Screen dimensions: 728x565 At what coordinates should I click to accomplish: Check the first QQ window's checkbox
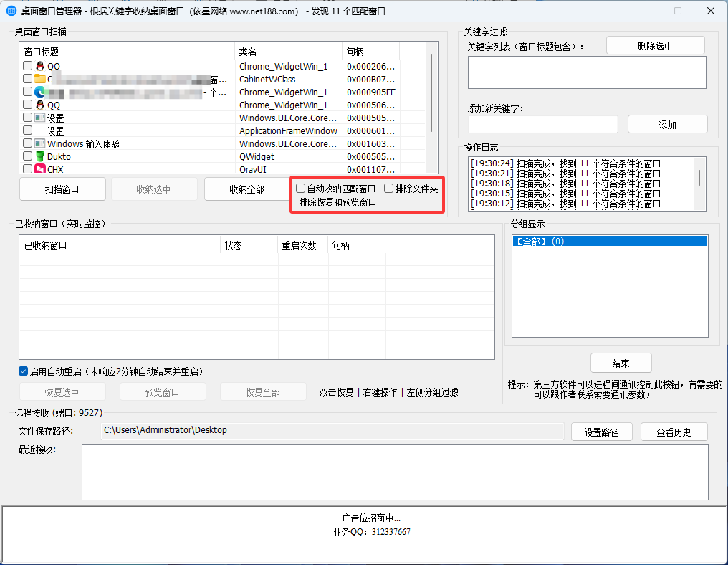pos(27,66)
